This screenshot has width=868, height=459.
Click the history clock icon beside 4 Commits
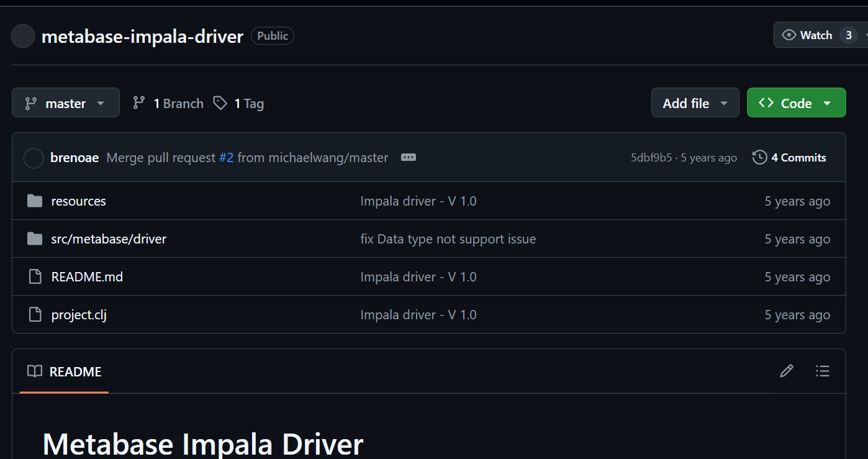[x=759, y=158]
